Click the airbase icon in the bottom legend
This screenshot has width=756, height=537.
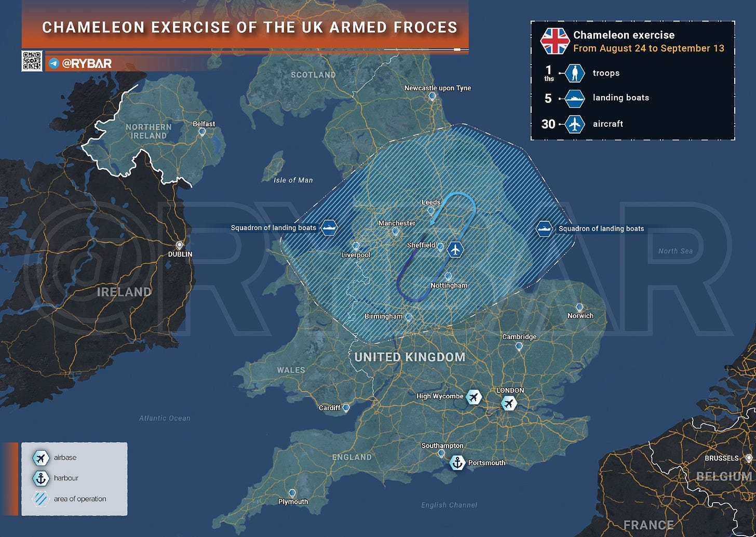40,458
